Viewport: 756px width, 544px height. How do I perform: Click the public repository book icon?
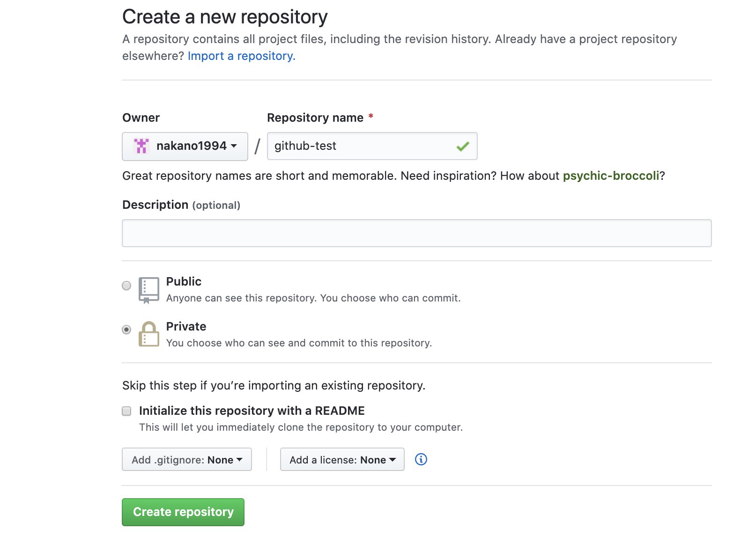click(148, 290)
